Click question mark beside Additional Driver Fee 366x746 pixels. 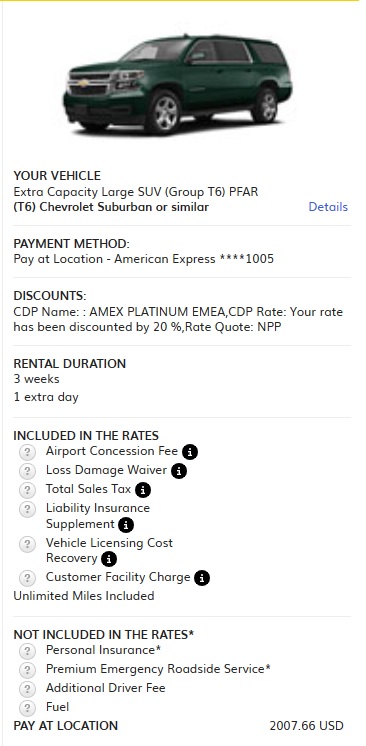[x=28, y=689]
